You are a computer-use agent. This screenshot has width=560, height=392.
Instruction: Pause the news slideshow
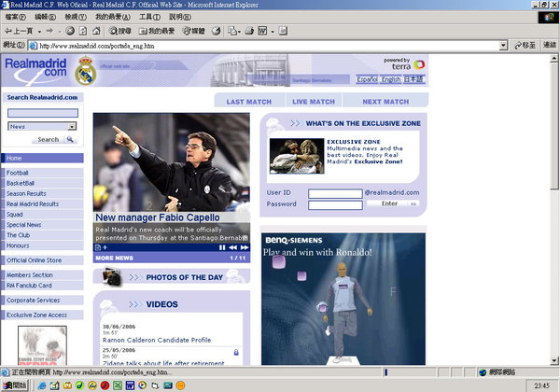222,247
